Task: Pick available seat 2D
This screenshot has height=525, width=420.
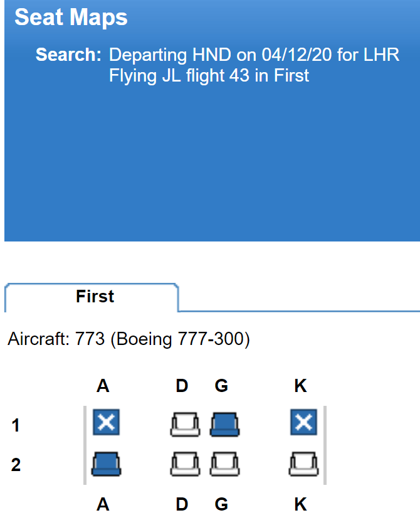Action: tap(185, 464)
